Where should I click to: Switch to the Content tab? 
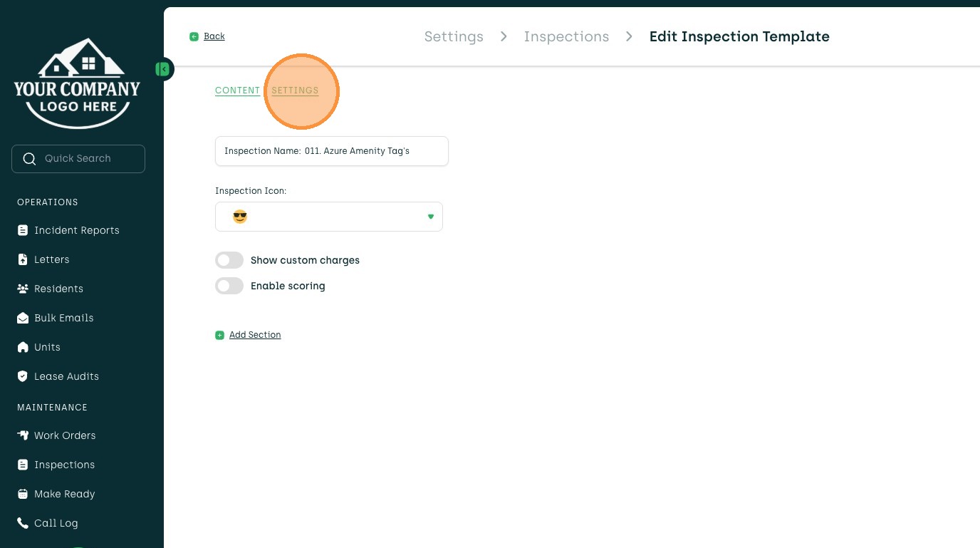coord(237,91)
